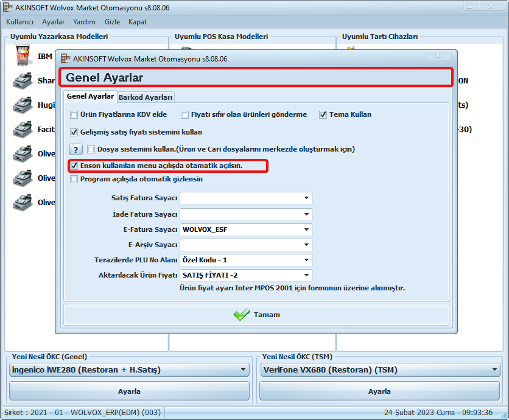509x420 pixels.
Task: Open Yardım menu
Action: point(84,22)
